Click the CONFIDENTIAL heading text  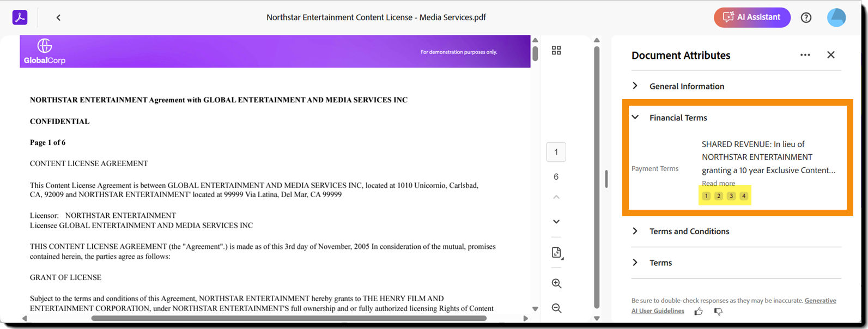60,121
